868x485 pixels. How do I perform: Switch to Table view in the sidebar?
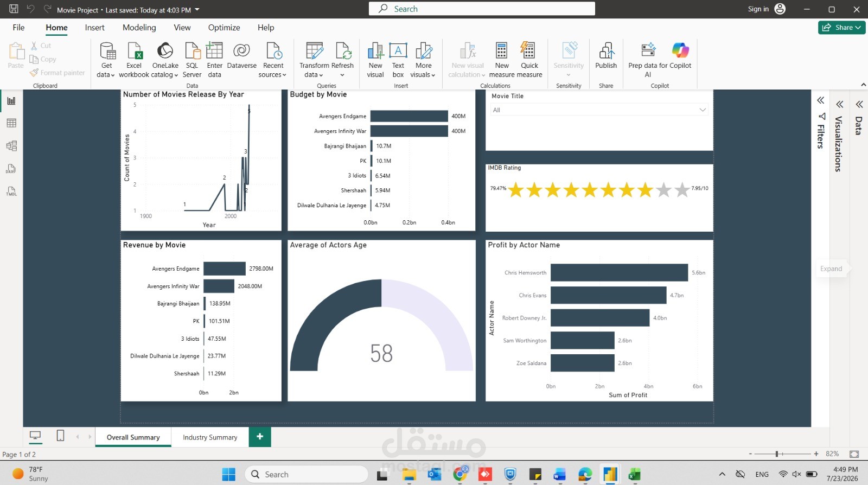pos(11,124)
